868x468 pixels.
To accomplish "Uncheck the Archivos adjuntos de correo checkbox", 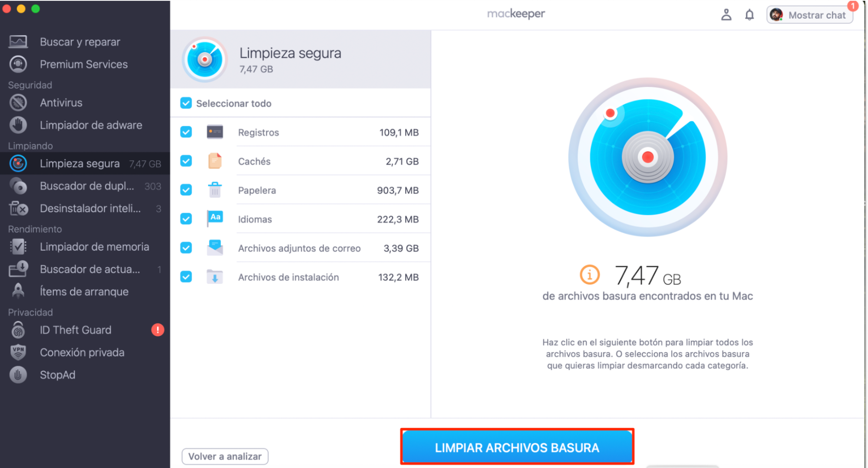I will tap(186, 248).
